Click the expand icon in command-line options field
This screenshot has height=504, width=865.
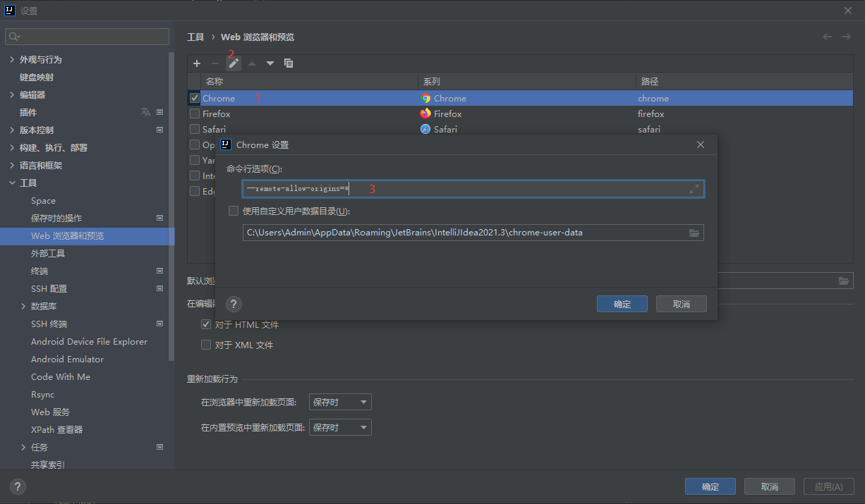[694, 189]
